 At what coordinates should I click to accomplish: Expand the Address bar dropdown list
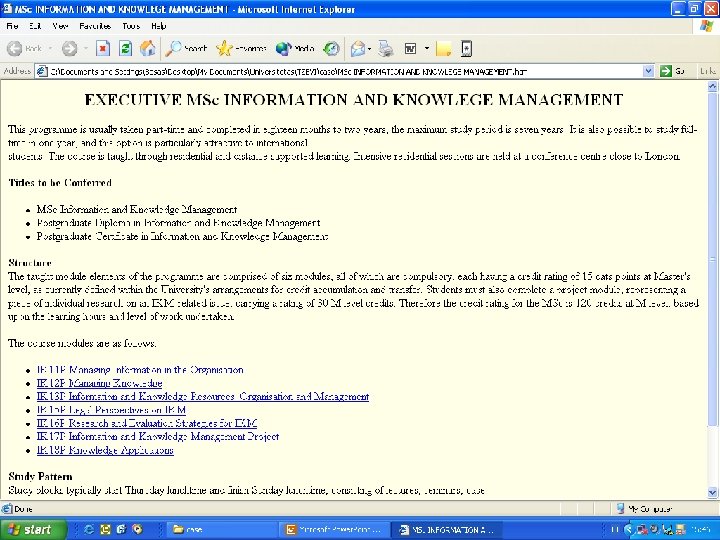(648, 71)
